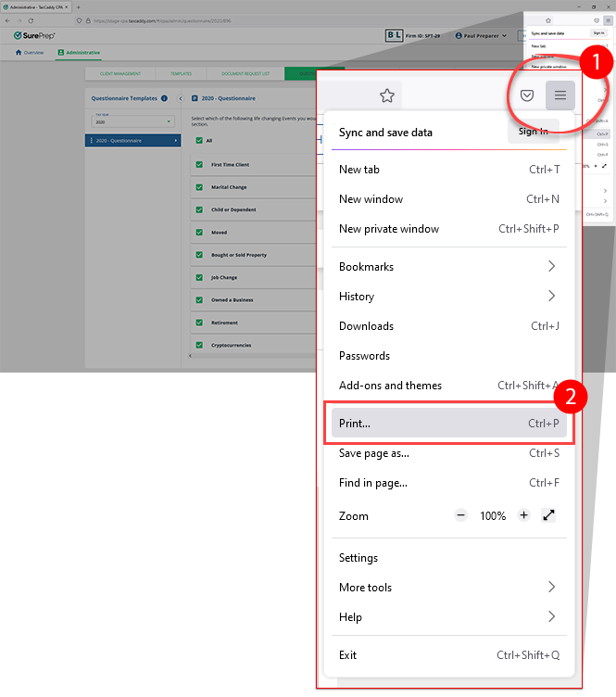Uncheck the Child or Dependent checkbox
The height and width of the screenshot is (697, 616).
point(199,209)
